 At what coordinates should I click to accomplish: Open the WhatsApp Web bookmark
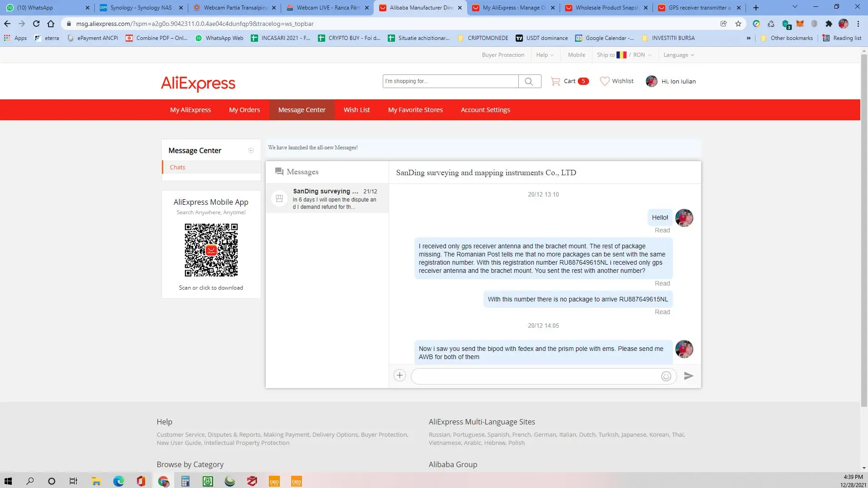pyautogui.click(x=219, y=38)
